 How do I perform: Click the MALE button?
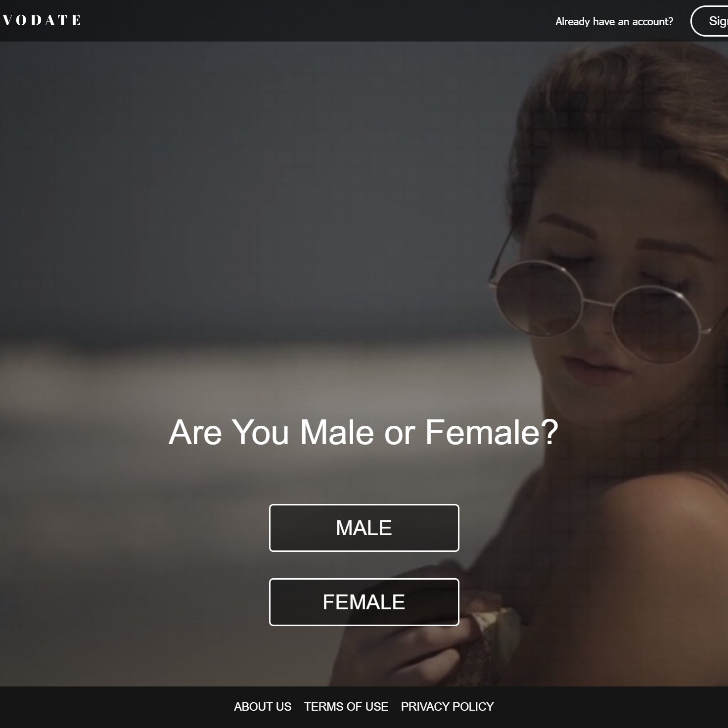(364, 528)
